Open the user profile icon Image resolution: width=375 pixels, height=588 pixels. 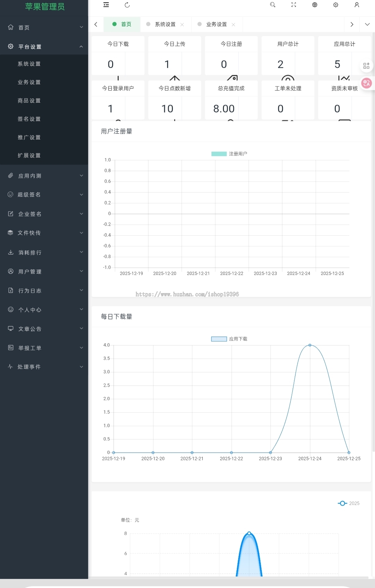357,5
